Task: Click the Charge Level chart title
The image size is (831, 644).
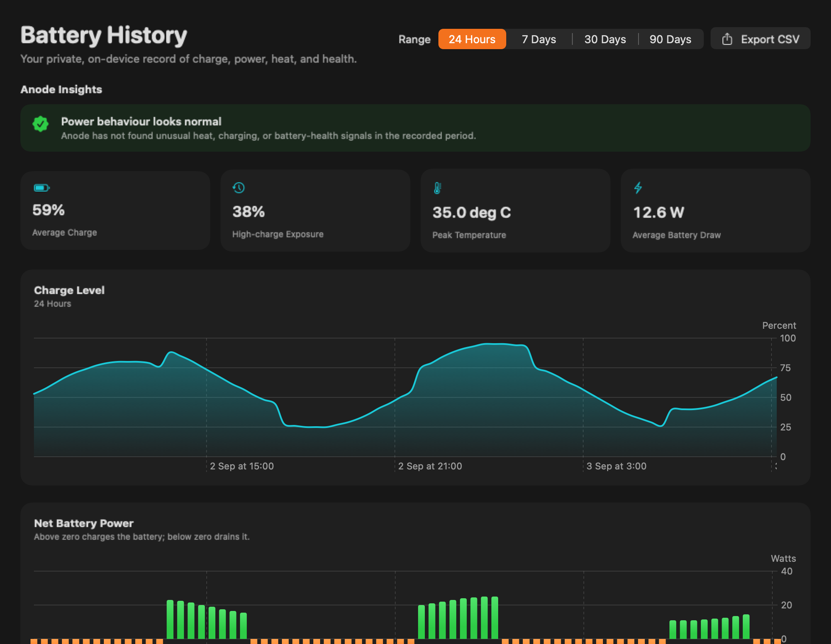Action: [x=69, y=290]
